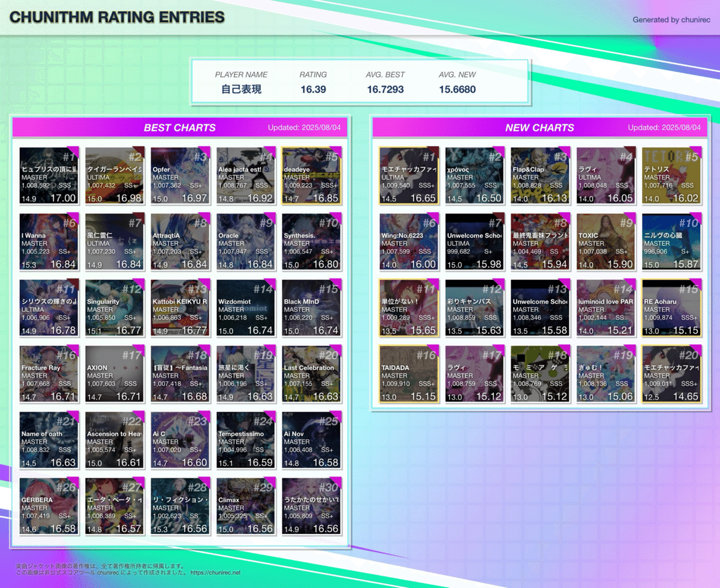Open the 風仁雷仁 ULTIMA chart card
This screenshot has width=720, height=588.
click(x=115, y=242)
